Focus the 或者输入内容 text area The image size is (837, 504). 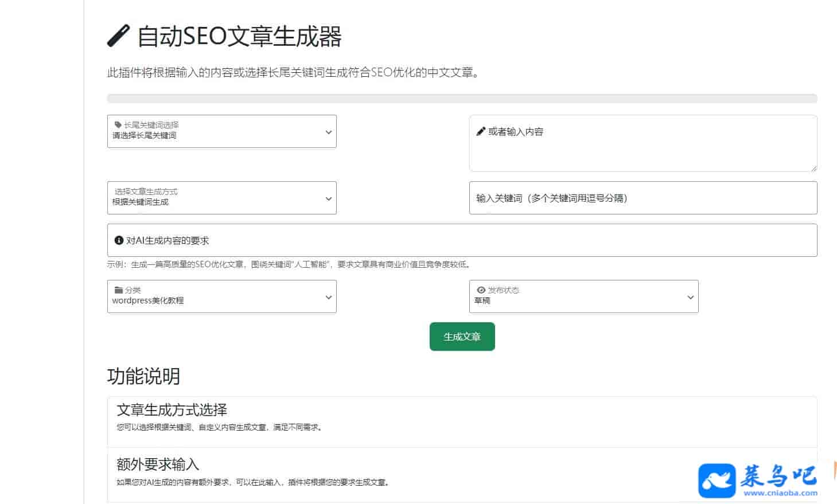pyautogui.click(x=643, y=143)
